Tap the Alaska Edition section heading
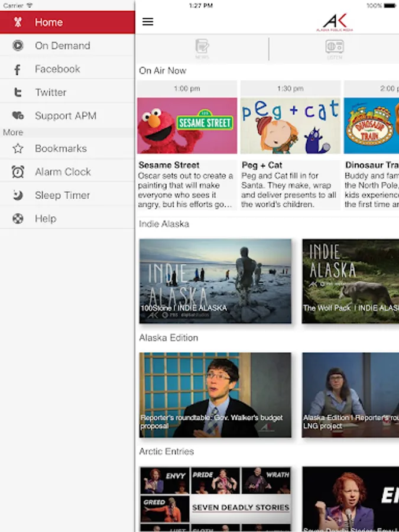This screenshot has width=399, height=532. [168, 338]
